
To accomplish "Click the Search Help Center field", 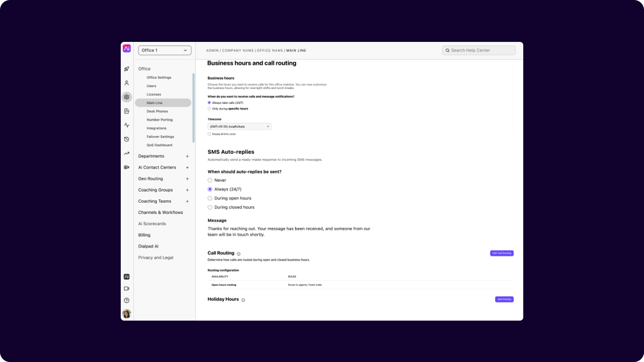I will tap(479, 50).
